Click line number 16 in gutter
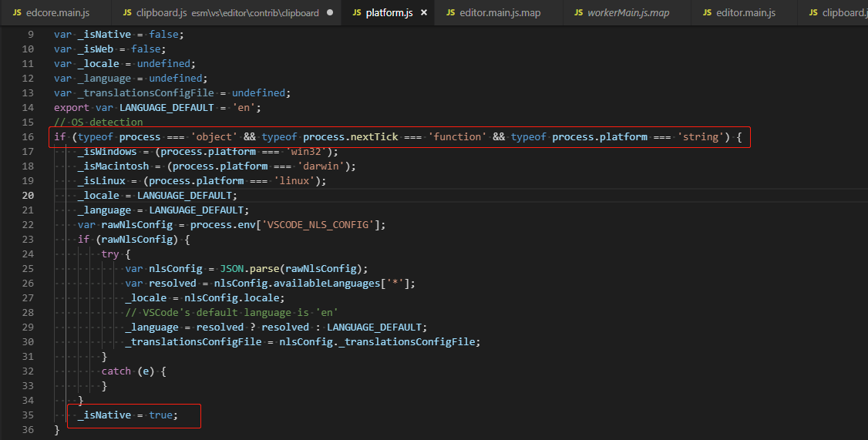The width and height of the screenshot is (868, 440). tap(28, 136)
